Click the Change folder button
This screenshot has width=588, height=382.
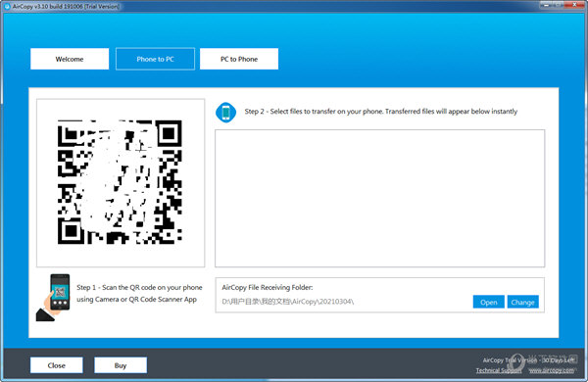[522, 302]
